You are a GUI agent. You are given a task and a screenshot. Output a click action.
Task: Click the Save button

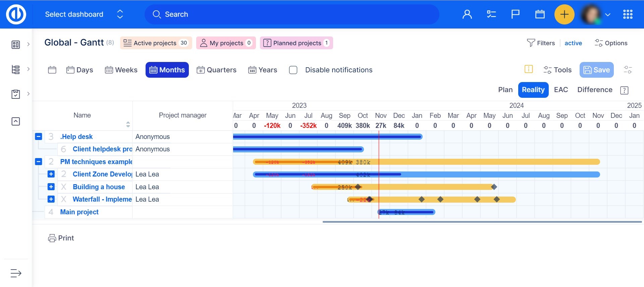596,70
